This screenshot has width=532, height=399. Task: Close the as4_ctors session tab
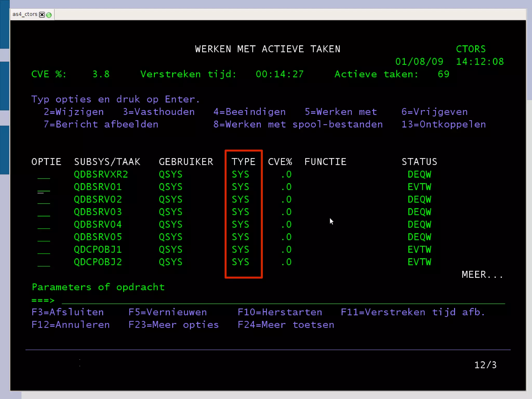[42, 15]
